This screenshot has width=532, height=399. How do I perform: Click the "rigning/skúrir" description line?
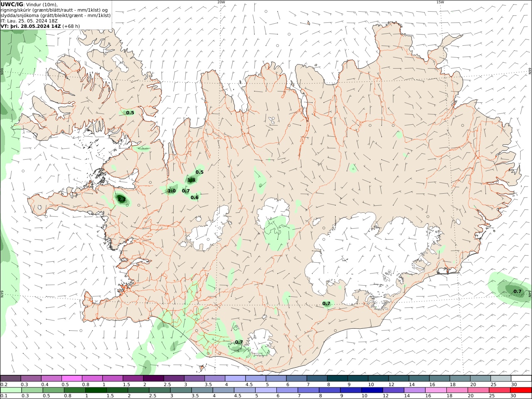pos(54,10)
